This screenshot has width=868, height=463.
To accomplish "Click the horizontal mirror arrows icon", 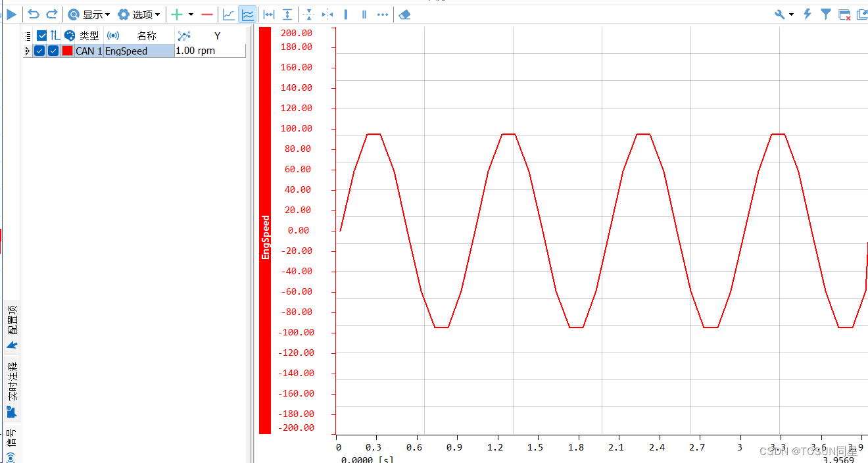I will point(327,14).
